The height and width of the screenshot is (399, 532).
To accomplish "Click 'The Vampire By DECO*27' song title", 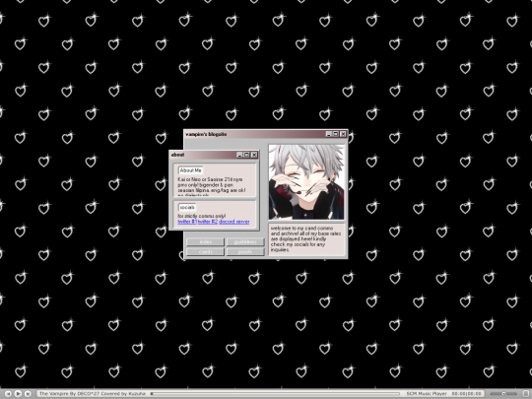I will pyautogui.click(x=93, y=393).
